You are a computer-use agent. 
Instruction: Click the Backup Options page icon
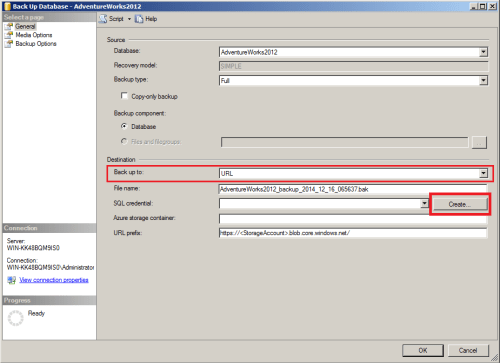pos(9,44)
